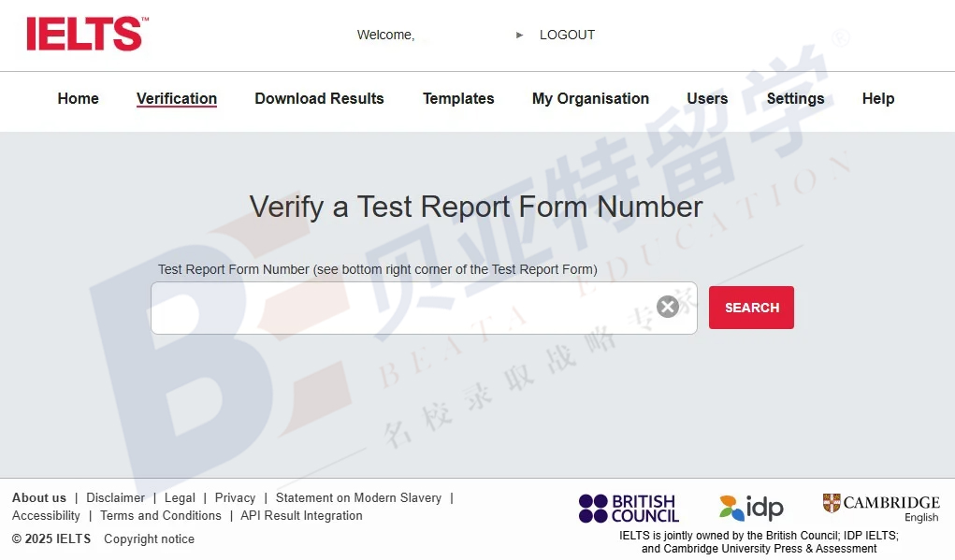Open the Disclaimer footer link
Image resolution: width=955 pixels, height=560 pixels.
(116, 498)
